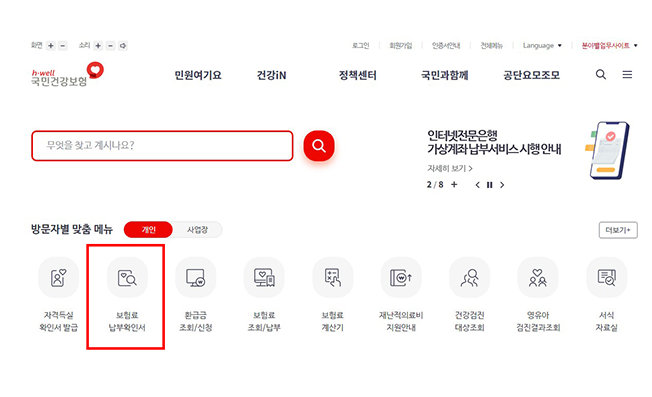Open the 인증서안내 certificate guide link
Screen dimensions: 652x397
(446, 46)
